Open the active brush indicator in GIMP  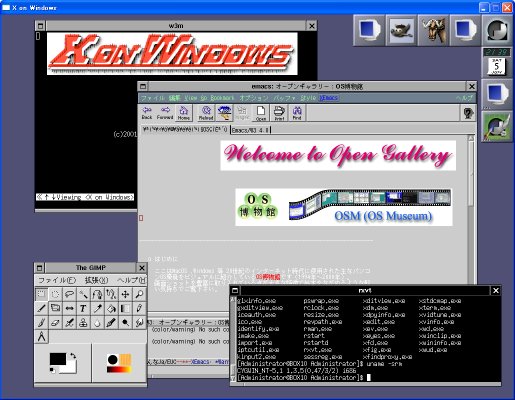point(113,360)
